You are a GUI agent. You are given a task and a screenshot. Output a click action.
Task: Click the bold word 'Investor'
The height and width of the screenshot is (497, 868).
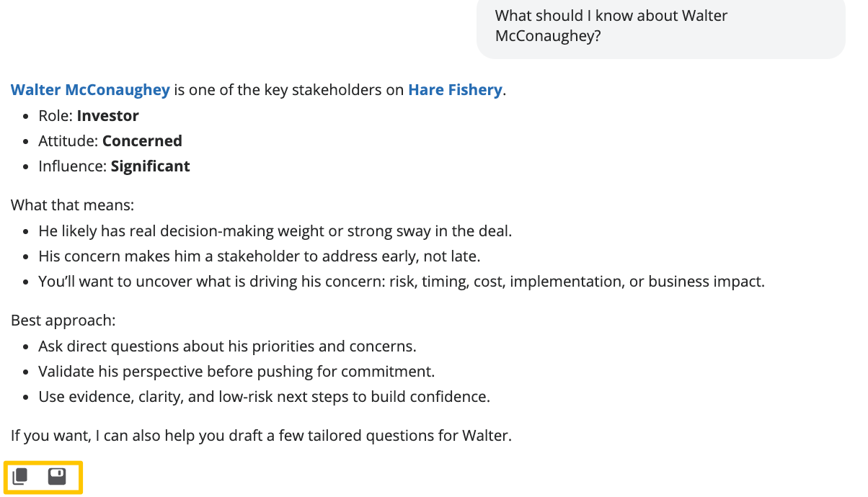coord(108,116)
